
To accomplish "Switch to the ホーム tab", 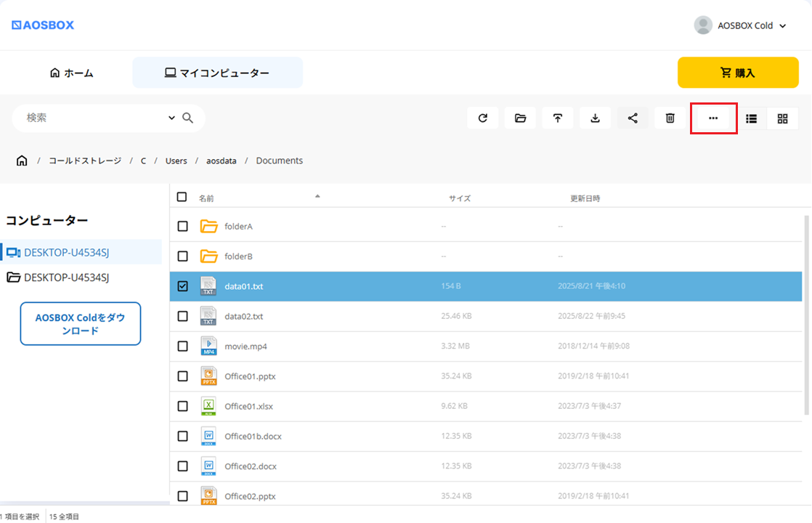I will click(x=72, y=73).
